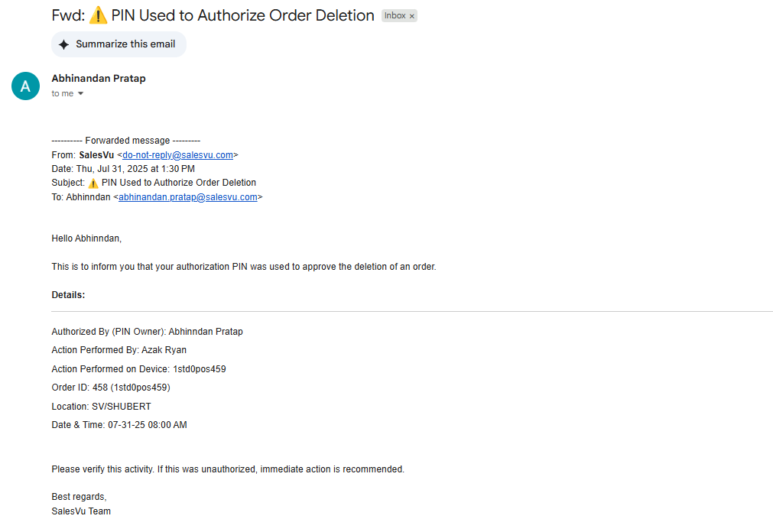Click the warning icon in the email title

(x=98, y=15)
